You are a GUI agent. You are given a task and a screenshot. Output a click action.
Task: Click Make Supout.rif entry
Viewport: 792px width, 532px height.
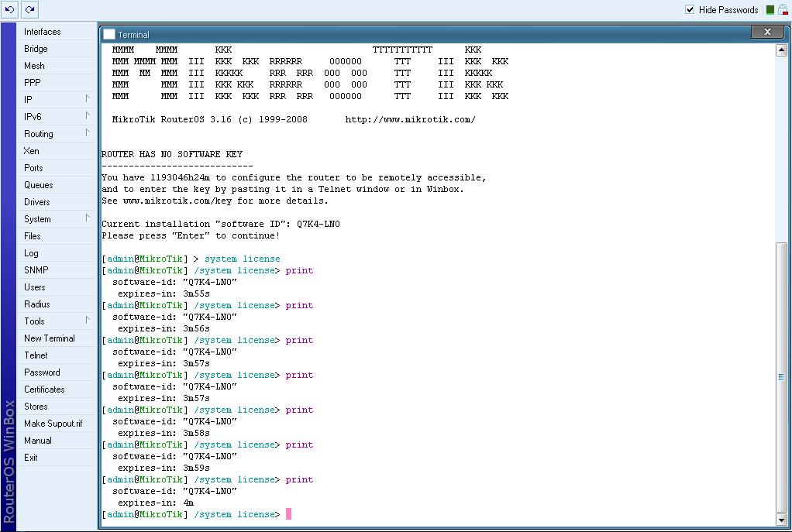(x=57, y=424)
